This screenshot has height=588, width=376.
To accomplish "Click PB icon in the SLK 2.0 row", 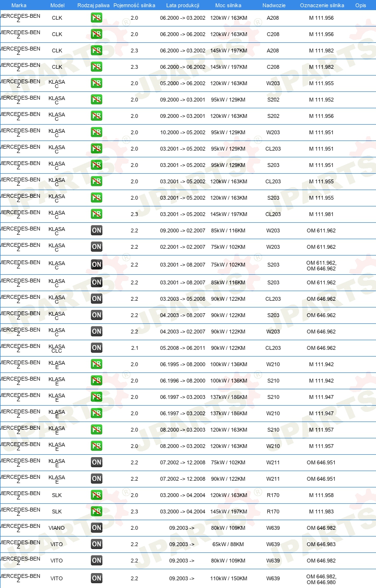I will pyautogui.click(x=97, y=495).
